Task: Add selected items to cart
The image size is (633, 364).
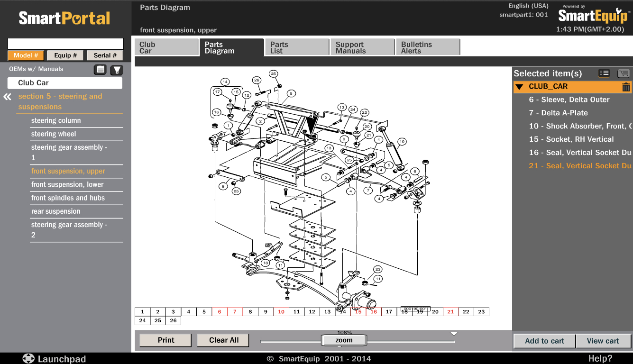Action: (544, 341)
